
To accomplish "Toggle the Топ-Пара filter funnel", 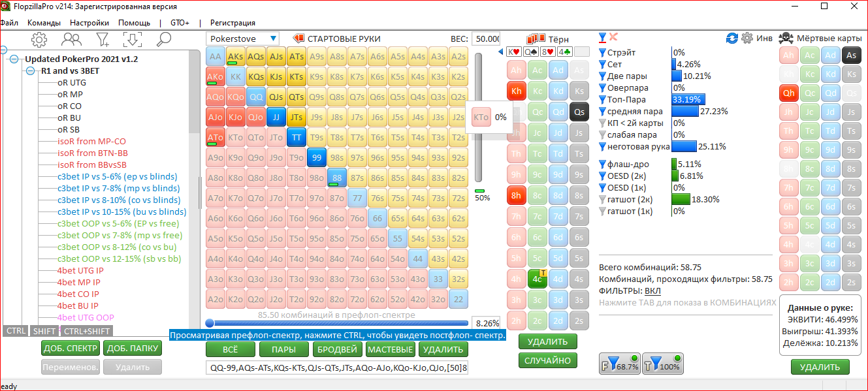I will [603, 99].
